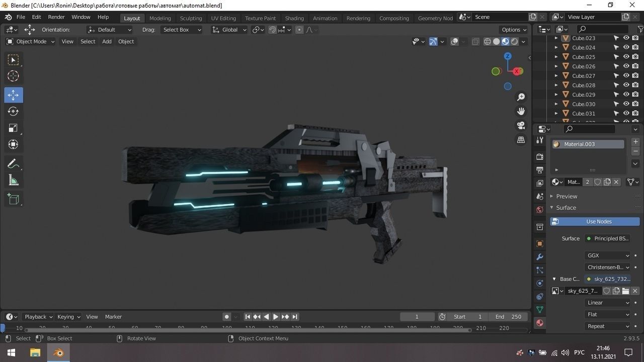Open the Object Mode dropdown
Screen dimensions: 644x362
click(x=31, y=42)
